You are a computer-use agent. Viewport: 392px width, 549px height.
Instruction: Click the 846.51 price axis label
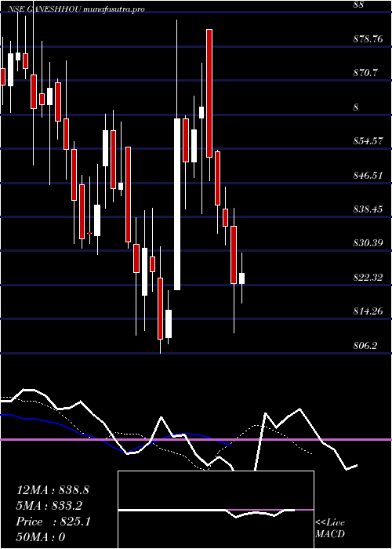pos(368,176)
